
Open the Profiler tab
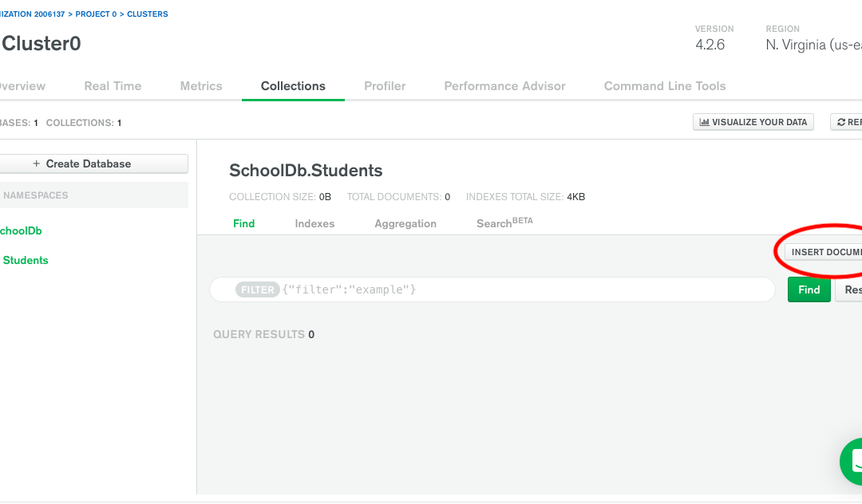coord(385,86)
